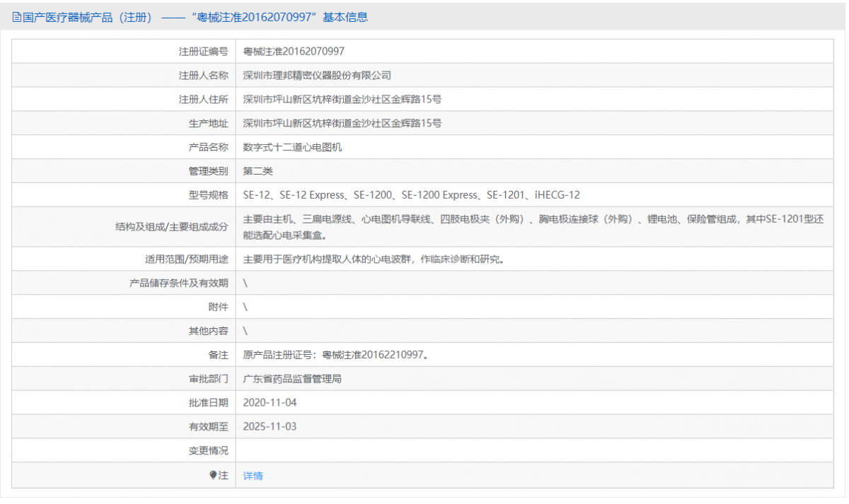Select expiry date 2025-11-03
The image size is (849, 504).
pos(270,427)
